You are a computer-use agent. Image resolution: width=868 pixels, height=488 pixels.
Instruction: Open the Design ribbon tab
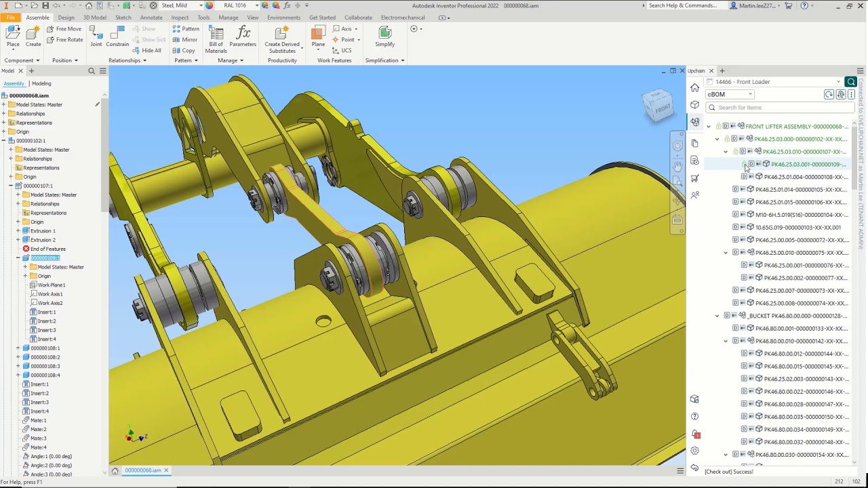click(66, 18)
